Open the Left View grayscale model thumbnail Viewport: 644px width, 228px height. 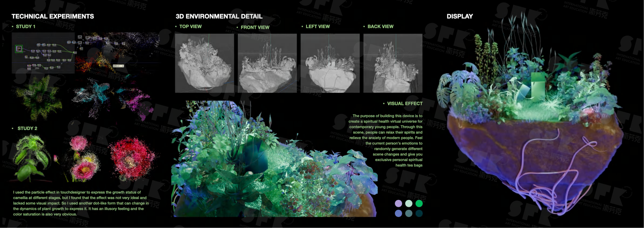click(x=330, y=63)
